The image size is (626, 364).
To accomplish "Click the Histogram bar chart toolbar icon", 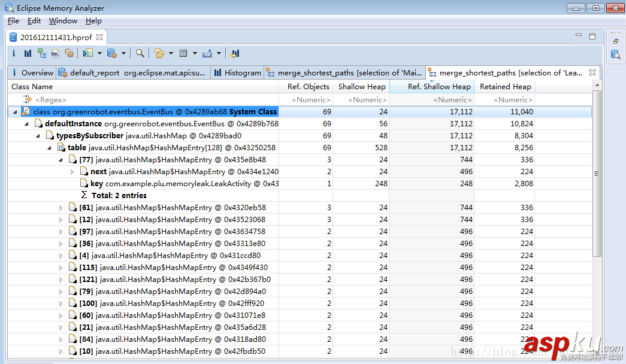I will click(28, 53).
